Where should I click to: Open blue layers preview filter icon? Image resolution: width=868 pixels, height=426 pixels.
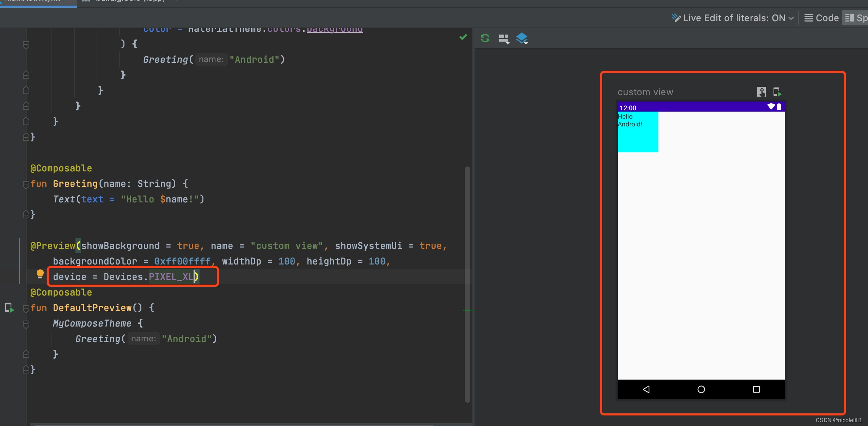tap(522, 38)
